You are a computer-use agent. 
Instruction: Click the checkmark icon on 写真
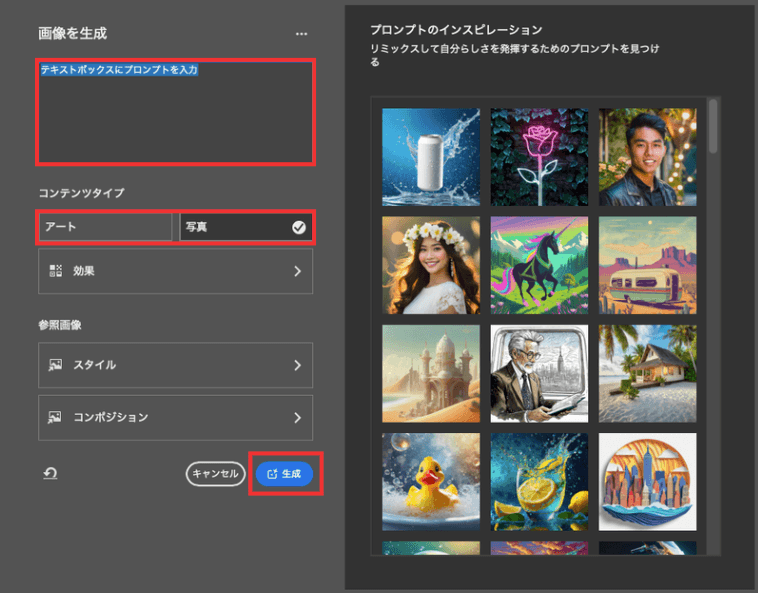pos(298,227)
